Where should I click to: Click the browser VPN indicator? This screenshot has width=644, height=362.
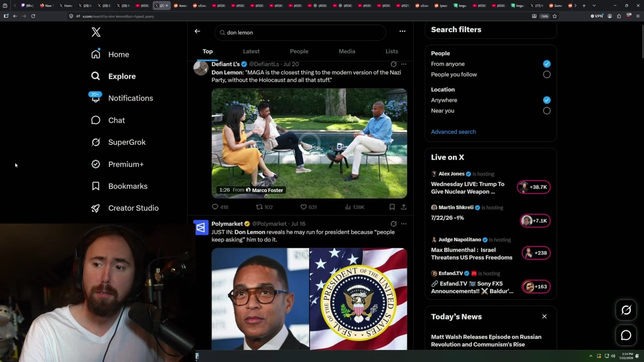(597, 16)
